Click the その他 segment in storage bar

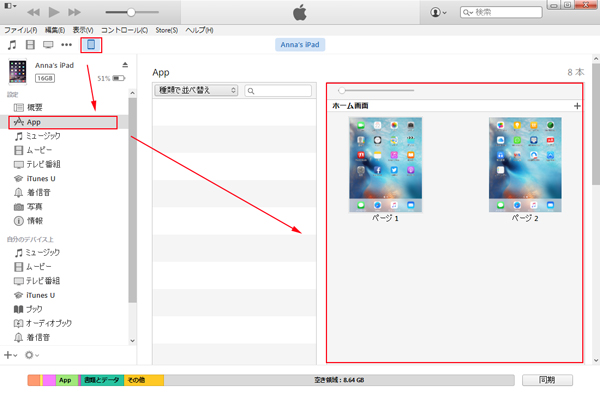(x=144, y=380)
